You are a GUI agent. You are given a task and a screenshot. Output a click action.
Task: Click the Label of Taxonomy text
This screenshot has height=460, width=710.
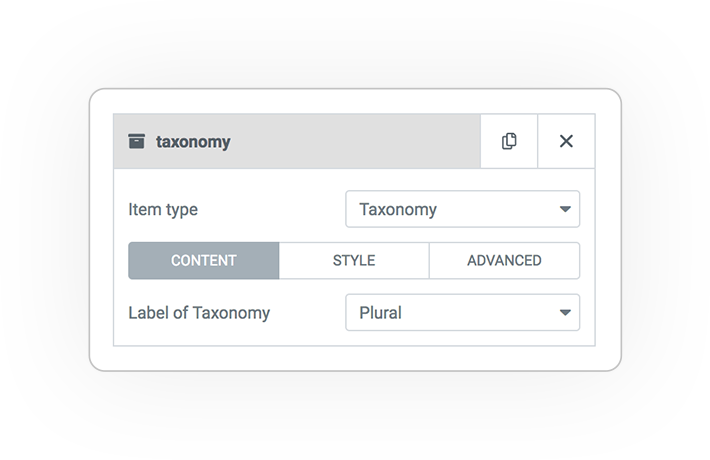coord(199,313)
